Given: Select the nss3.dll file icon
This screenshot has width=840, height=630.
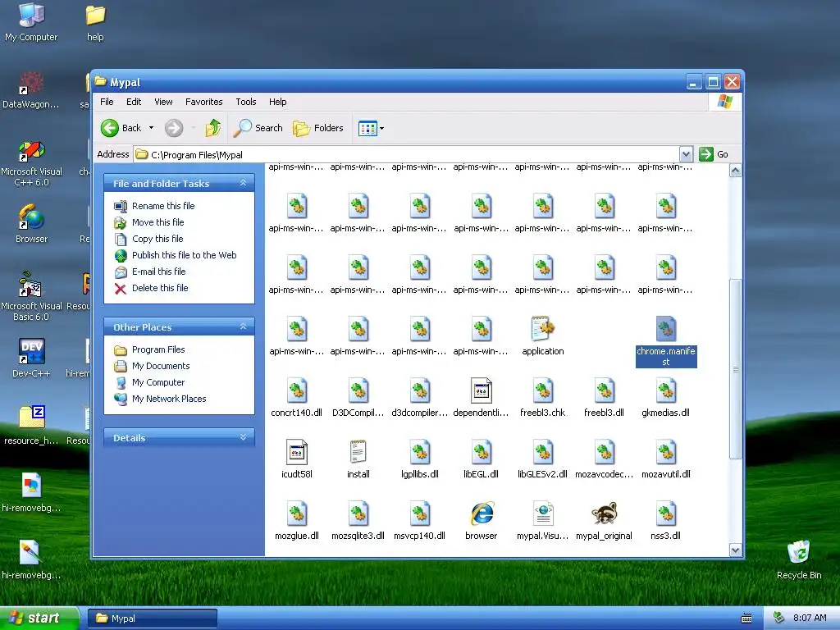Looking at the screenshot, I should pyautogui.click(x=666, y=514).
